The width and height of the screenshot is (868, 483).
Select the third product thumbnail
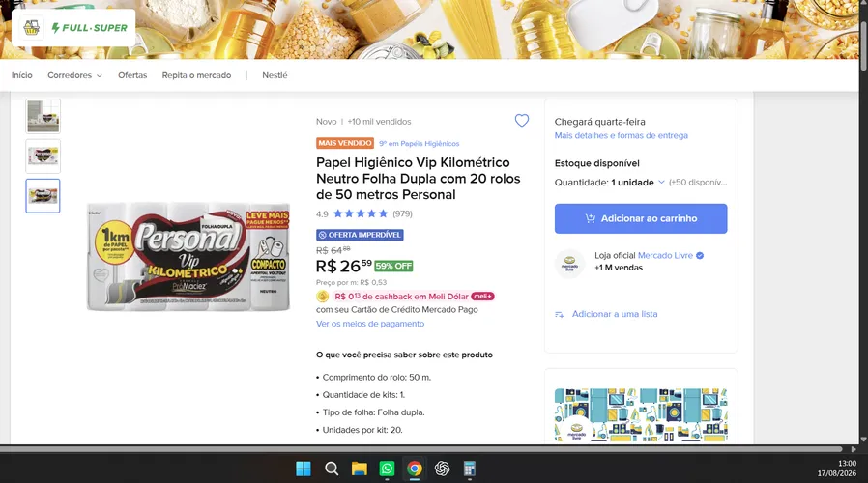43,196
